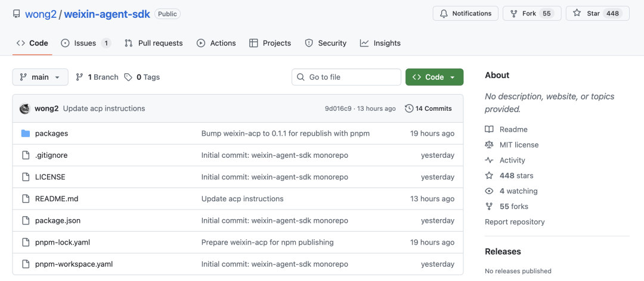The height and width of the screenshot is (281, 644).
Task: Open the Insights tab
Action: coord(380,43)
